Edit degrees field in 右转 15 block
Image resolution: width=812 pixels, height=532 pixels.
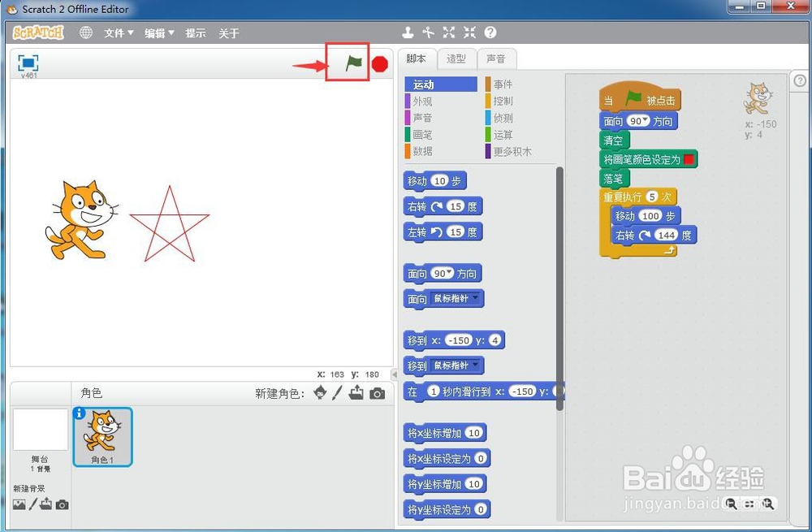pos(456,206)
